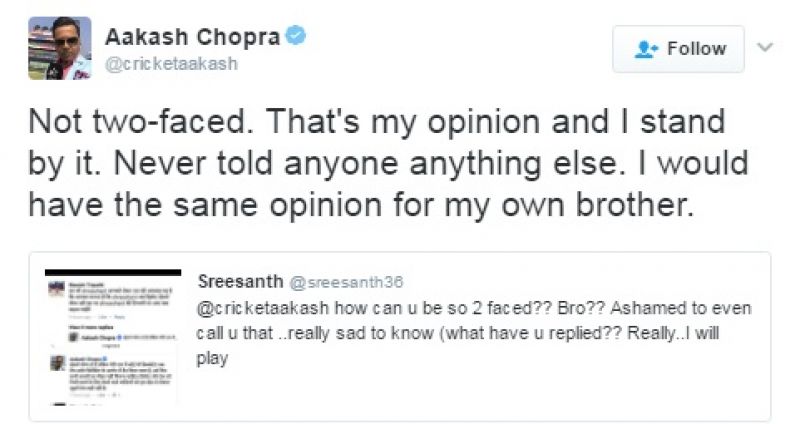Viewport: 800px width, 424px height.
Task: Follow Aakash Chopra
Action: (x=678, y=49)
